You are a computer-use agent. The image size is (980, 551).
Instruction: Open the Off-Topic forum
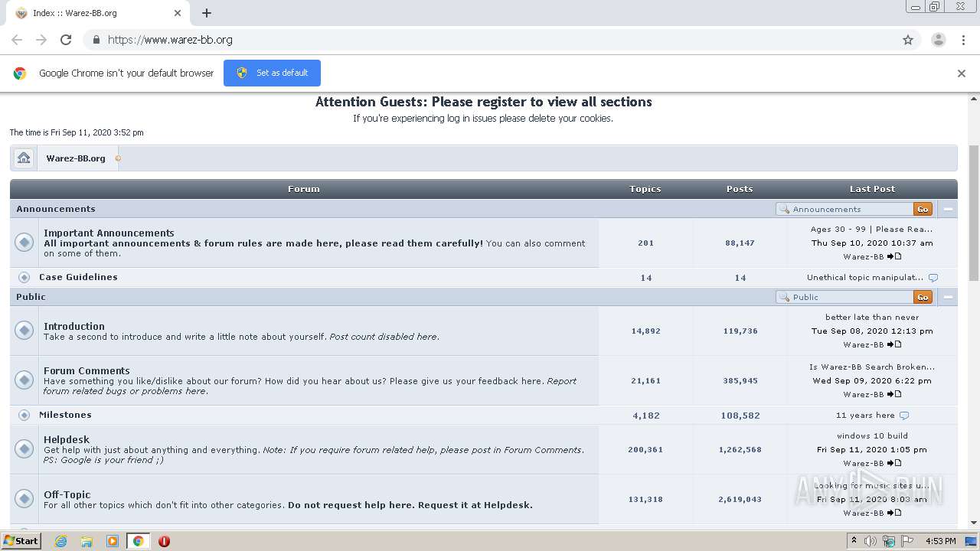[67, 494]
